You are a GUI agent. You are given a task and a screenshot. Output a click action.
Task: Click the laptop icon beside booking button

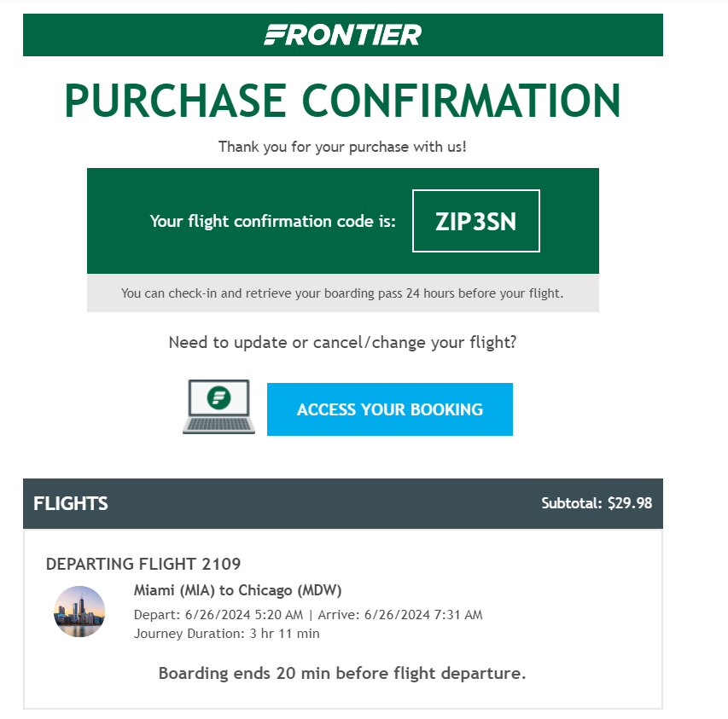click(x=218, y=407)
